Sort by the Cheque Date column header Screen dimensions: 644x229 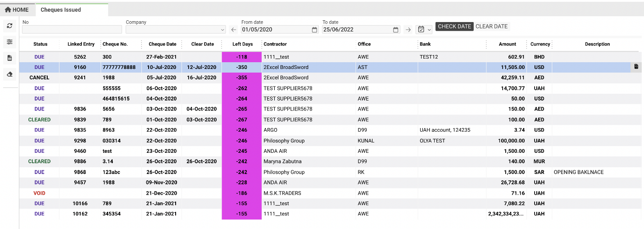163,44
